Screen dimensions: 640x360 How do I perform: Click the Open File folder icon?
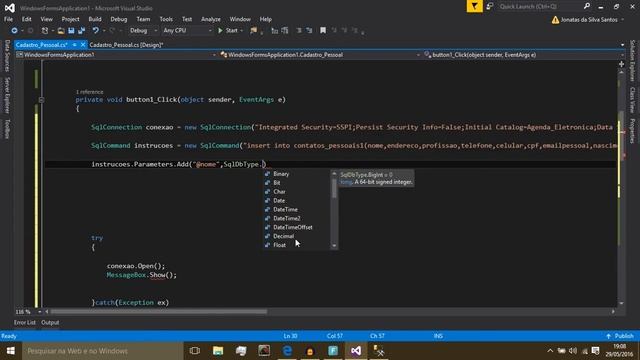61,31
